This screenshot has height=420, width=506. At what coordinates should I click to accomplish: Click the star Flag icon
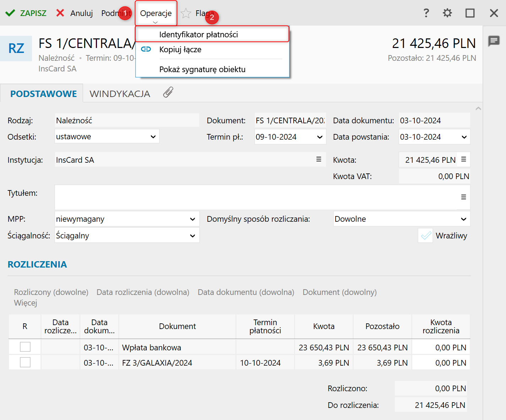coord(186,14)
